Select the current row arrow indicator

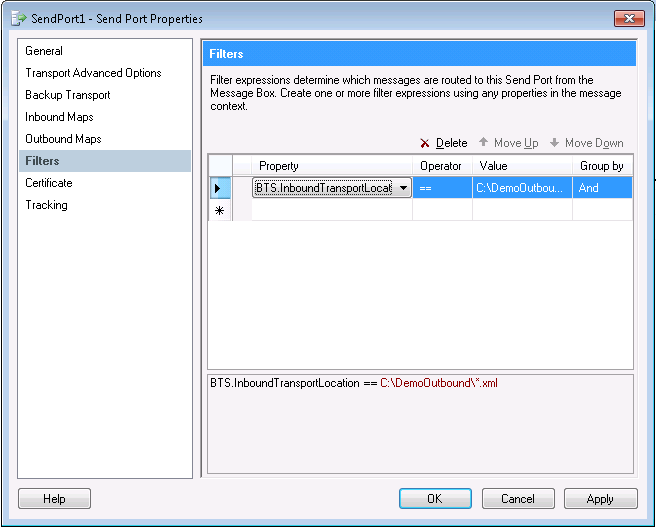218,188
